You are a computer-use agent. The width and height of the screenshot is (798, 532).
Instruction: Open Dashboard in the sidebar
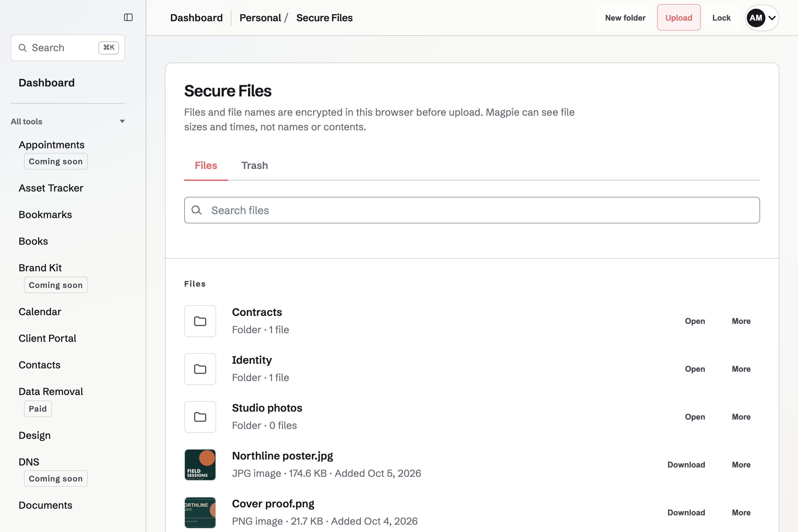click(x=47, y=82)
